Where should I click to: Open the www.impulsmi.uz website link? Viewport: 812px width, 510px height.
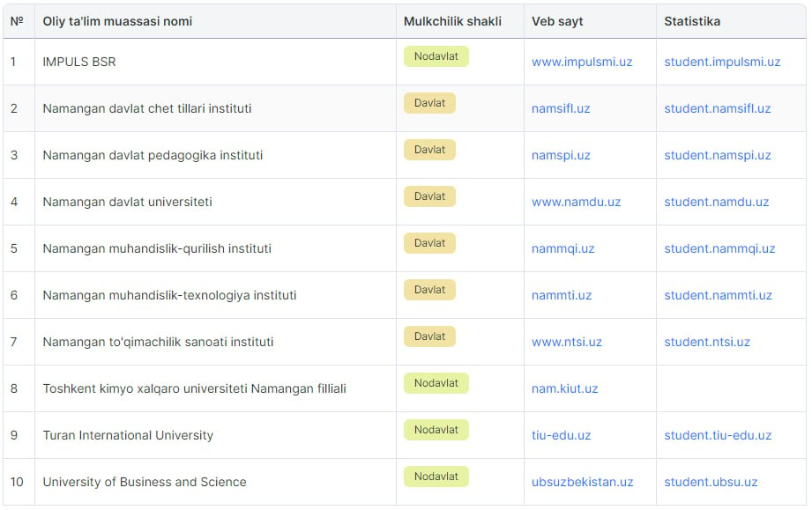point(582,62)
